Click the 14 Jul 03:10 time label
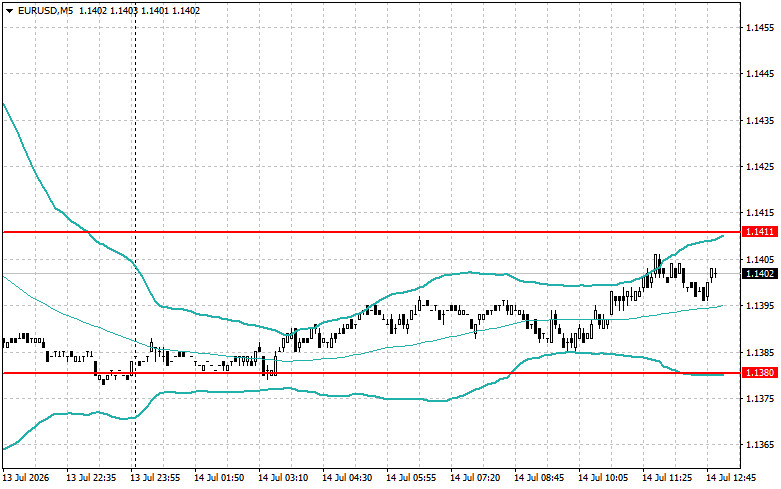This screenshot has height=489, width=781. click(282, 478)
